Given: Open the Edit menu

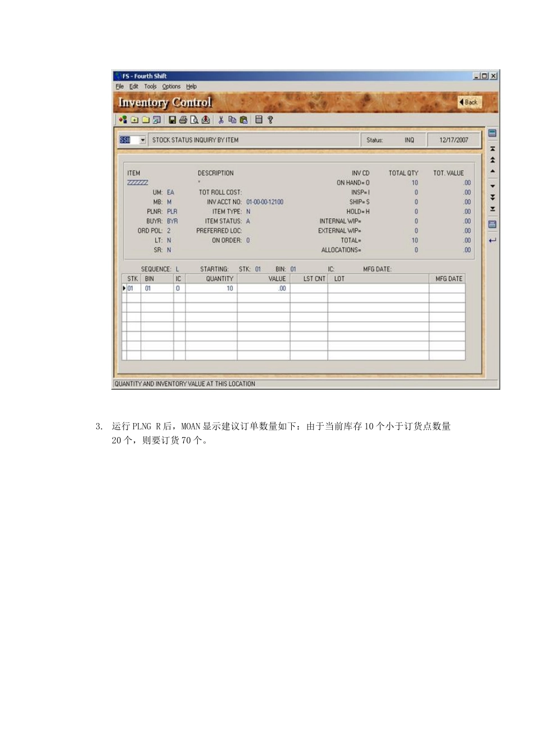Looking at the screenshot, I should coord(134,87).
